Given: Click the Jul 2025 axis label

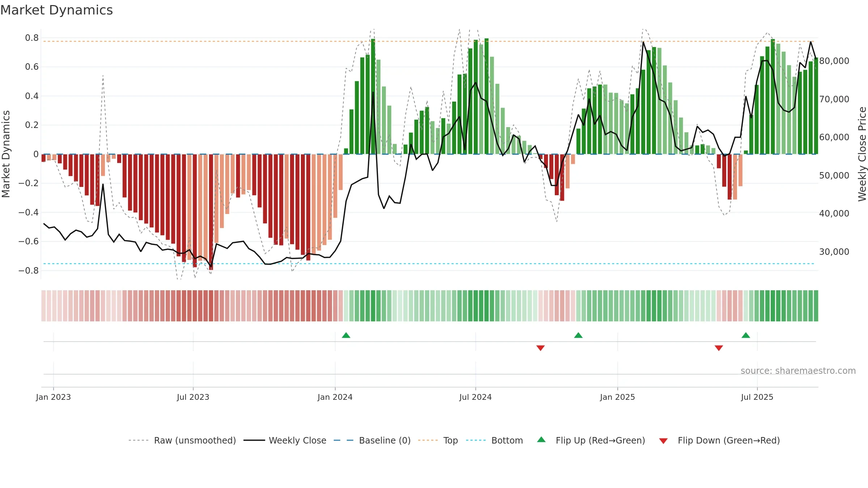Looking at the screenshot, I should [757, 397].
